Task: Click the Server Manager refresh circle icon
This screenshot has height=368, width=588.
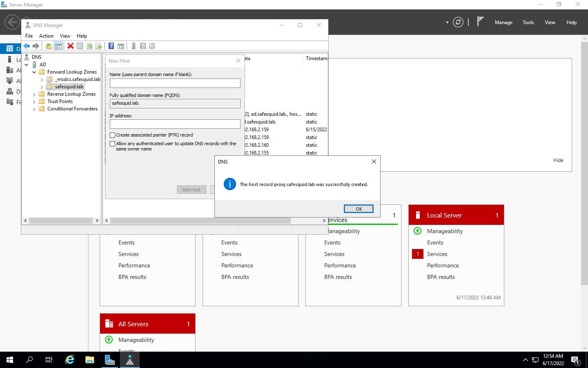Action: pos(458,22)
